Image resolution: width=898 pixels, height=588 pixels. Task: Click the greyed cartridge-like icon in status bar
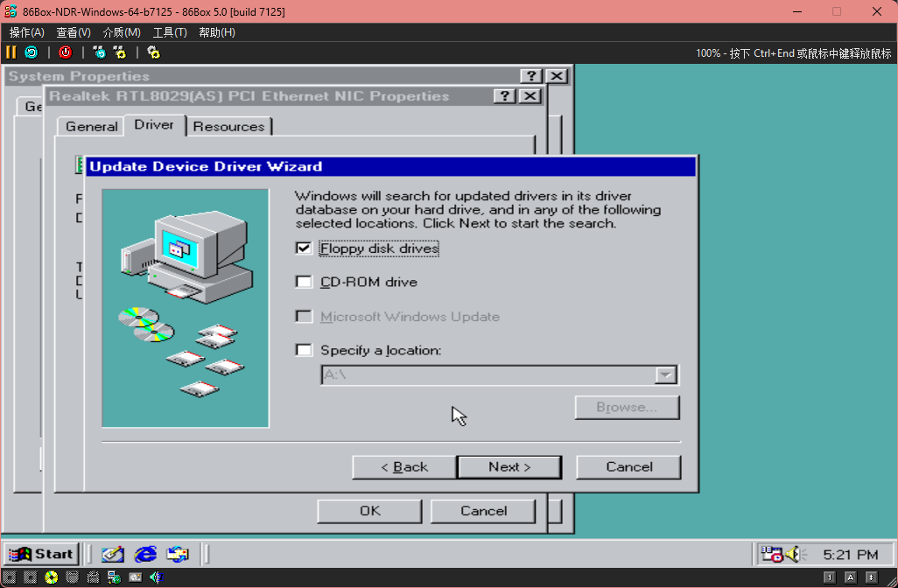click(x=93, y=577)
